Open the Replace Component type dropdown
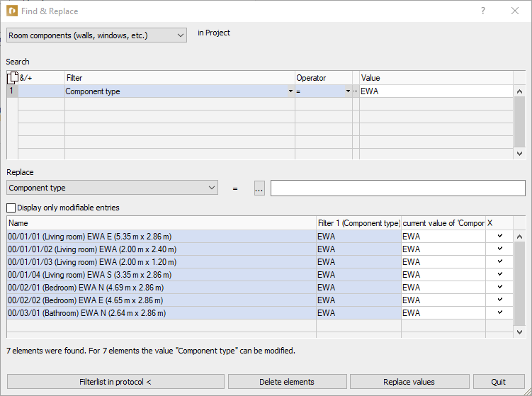Screen dimensions: 532x396 tap(112, 188)
